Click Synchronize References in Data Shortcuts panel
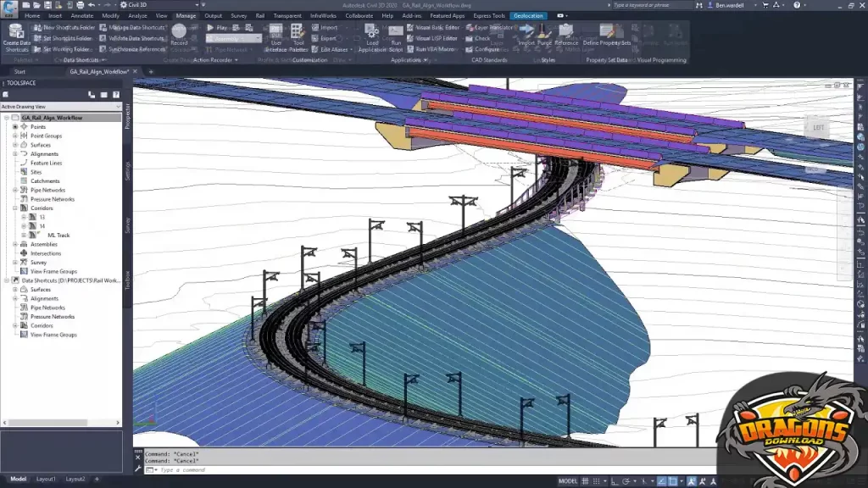The width and height of the screenshot is (868, 488). coord(133,47)
